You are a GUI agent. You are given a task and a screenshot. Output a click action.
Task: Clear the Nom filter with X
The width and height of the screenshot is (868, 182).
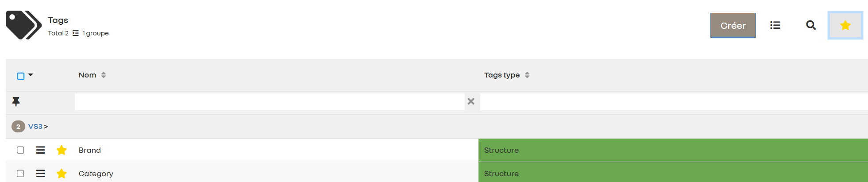pyautogui.click(x=471, y=101)
